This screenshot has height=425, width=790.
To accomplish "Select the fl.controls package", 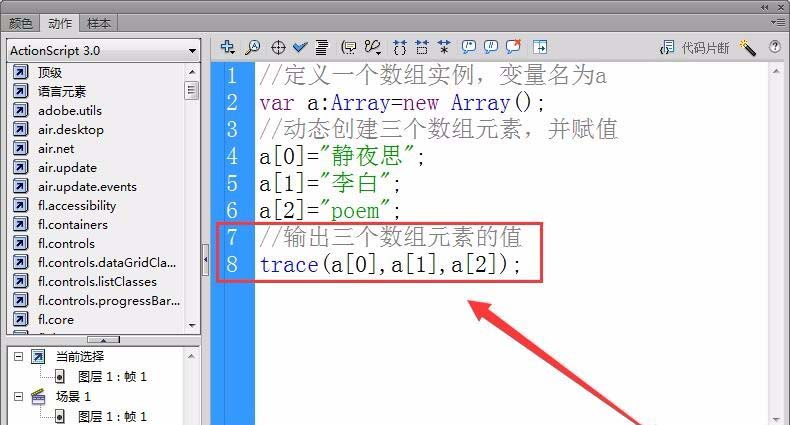I will point(66,244).
